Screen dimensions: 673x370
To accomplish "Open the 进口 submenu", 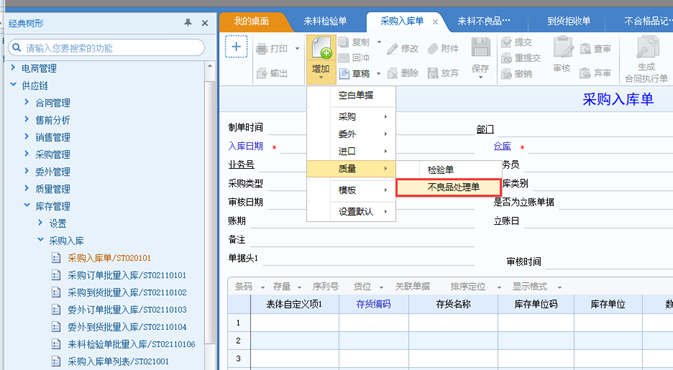I will (x=351, y=151).
